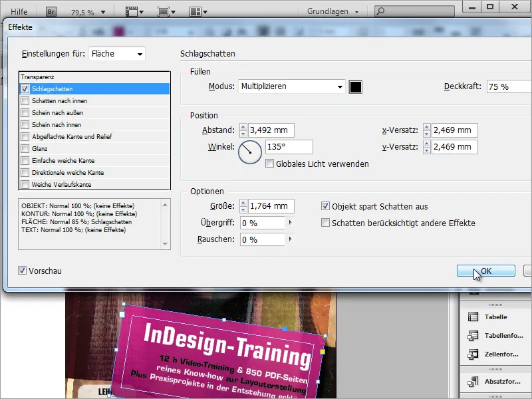
Task: Open the Hilfe menu
Action: 19,12
